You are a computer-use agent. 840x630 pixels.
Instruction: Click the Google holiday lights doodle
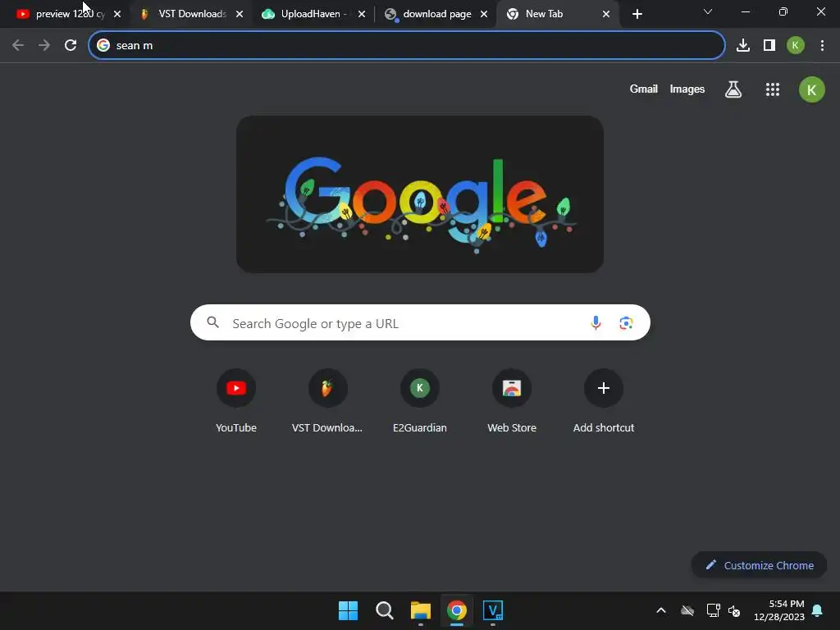420,194
